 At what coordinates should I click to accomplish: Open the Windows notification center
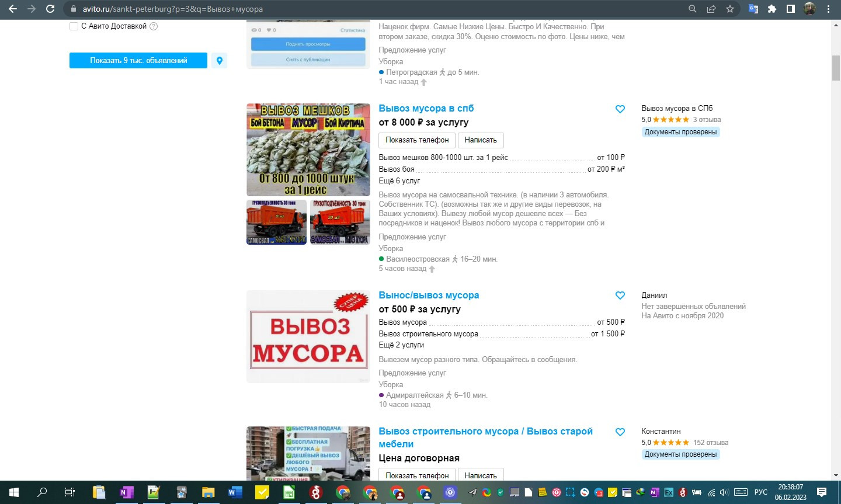822,492
